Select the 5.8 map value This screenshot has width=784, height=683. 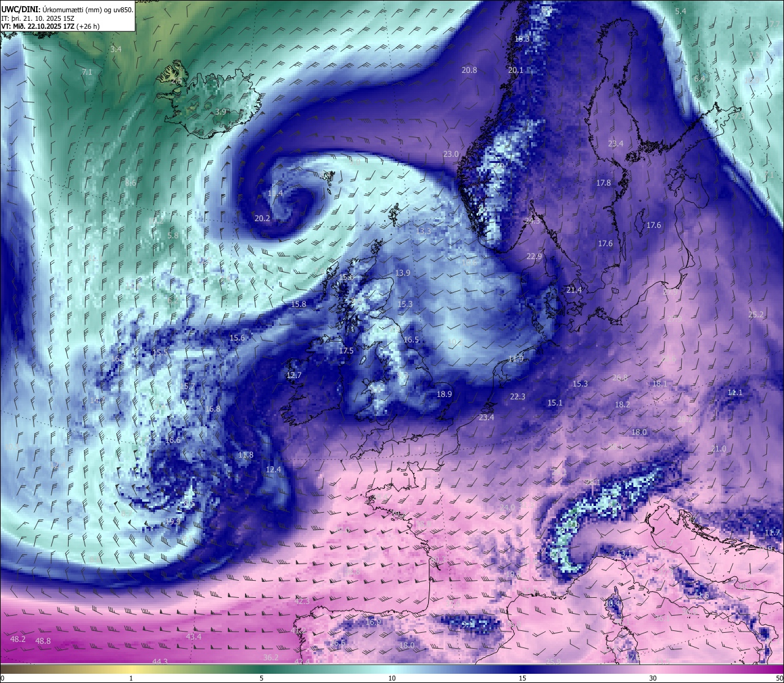173,235
